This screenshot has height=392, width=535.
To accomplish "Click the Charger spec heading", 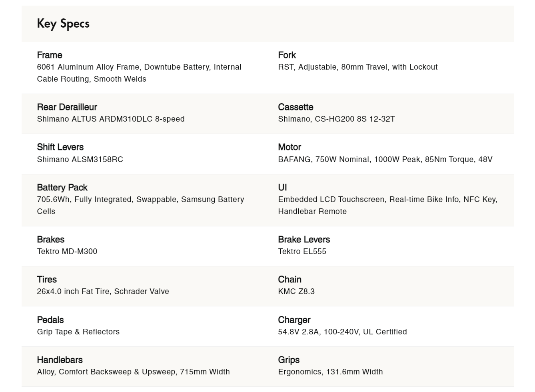I will point(294,320).
